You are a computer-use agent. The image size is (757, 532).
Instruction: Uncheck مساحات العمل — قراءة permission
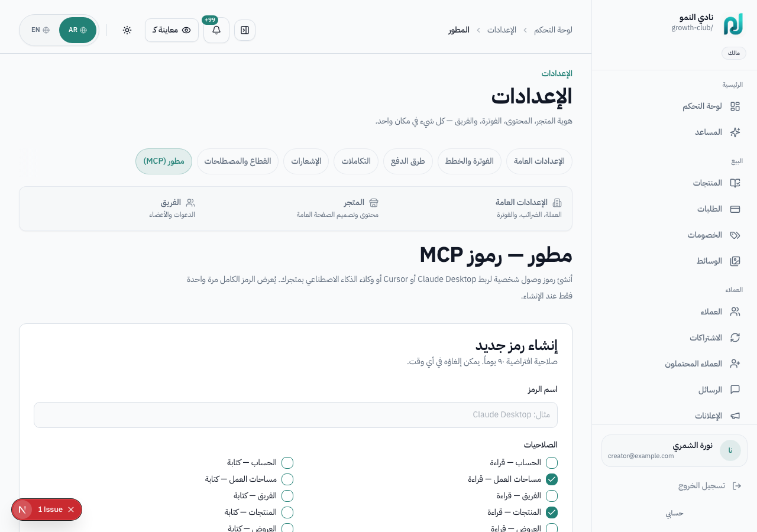552,479
